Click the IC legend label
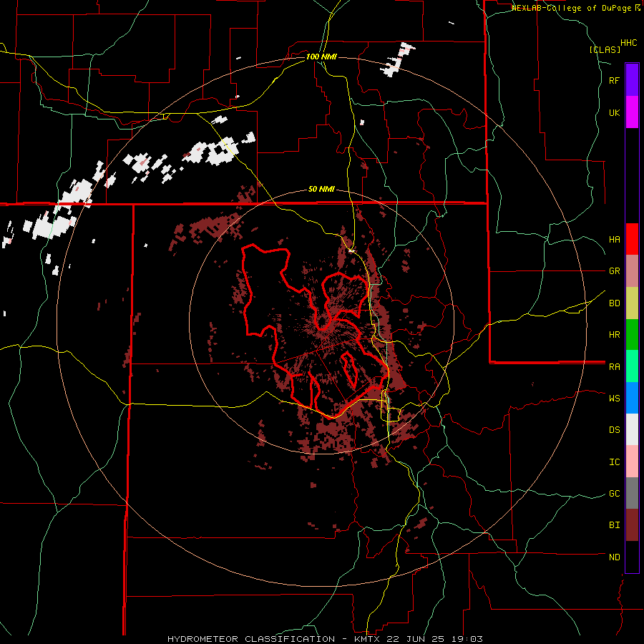Screen dimensions: 644x644 (x=614, y=462)
